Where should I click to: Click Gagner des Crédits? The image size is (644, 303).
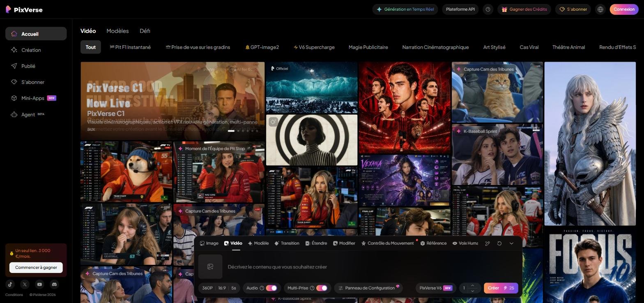524,9
